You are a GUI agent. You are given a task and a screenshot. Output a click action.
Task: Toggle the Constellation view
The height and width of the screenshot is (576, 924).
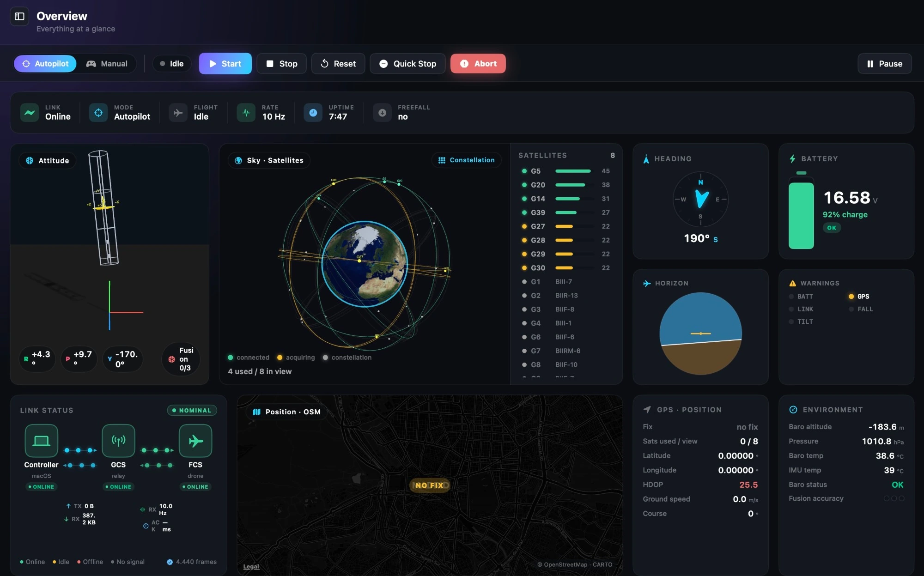pos(466,160)
